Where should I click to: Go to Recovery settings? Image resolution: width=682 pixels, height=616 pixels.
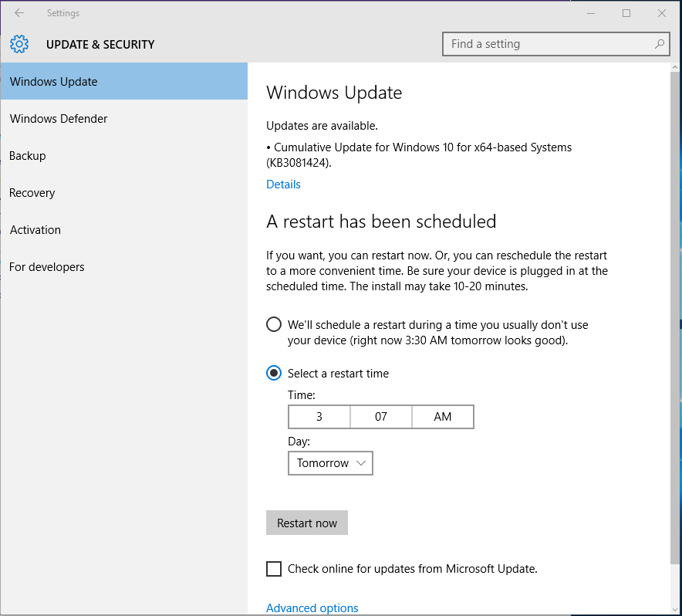pyautogui.click(x=124, y=192)
